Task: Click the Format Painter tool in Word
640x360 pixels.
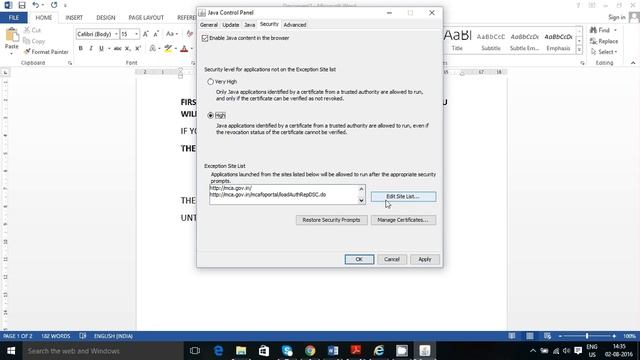Action: pyautogui.click(x=46, y=52)
